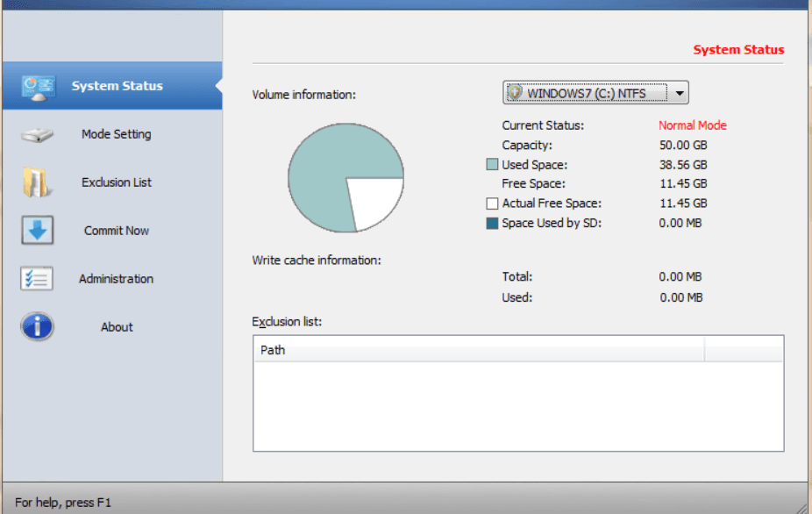812x514 pixels.
Task: Open the System Status page
Action: pyautogui.click(x=112, y=85)
